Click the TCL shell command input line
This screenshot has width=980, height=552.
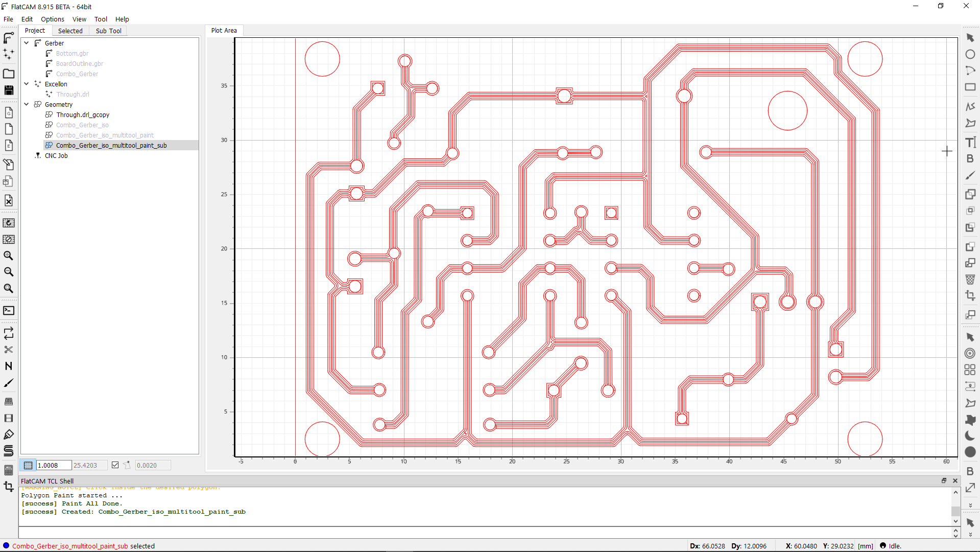point(485,532)
